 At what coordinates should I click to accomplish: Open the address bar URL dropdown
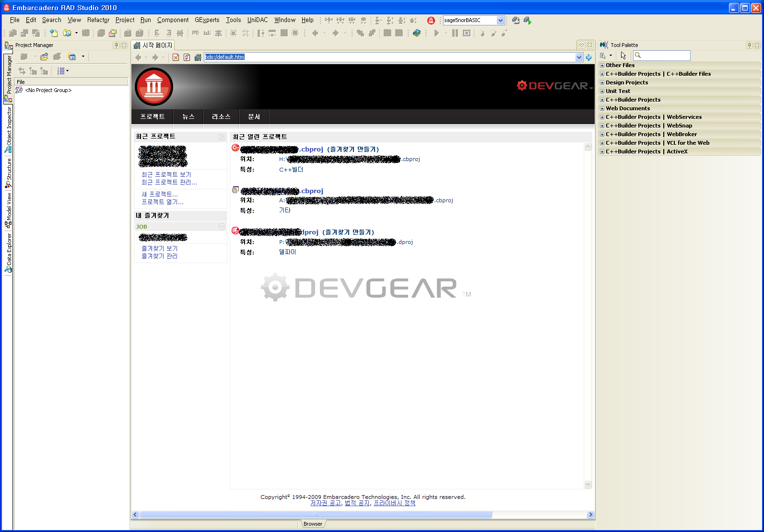(x=579, y=58)
